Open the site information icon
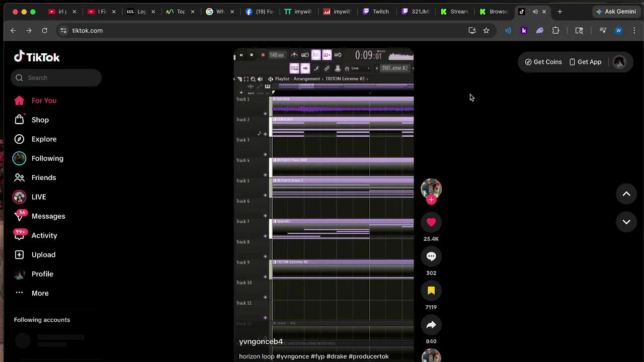The height and width of the screenshot is (362, 644). click(63, 31)
